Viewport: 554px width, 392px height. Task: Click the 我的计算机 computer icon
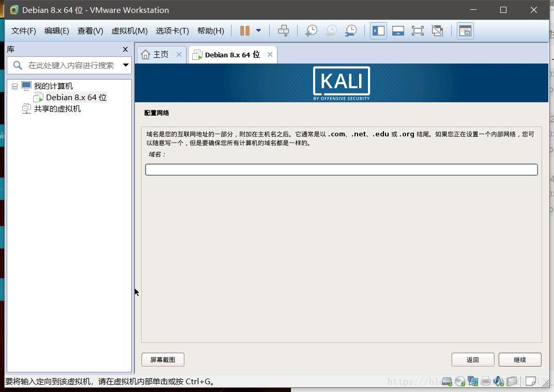point(26,86)
